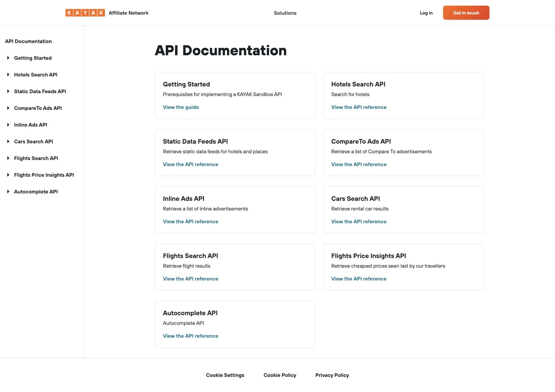Screen dimensions: 555x392
Task: Click Flights Price Insights API card title
Action: (x=368, y=256)
